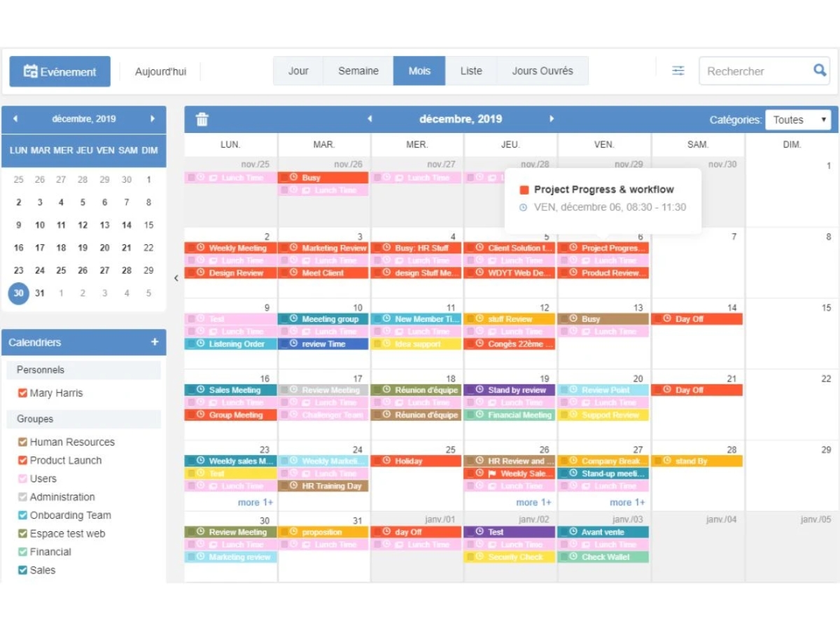Go to next month in mini calendar

click(153, 119)
